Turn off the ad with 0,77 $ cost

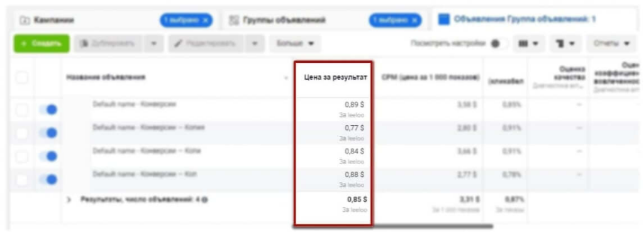pyautogui.click(x=48, y=133)
